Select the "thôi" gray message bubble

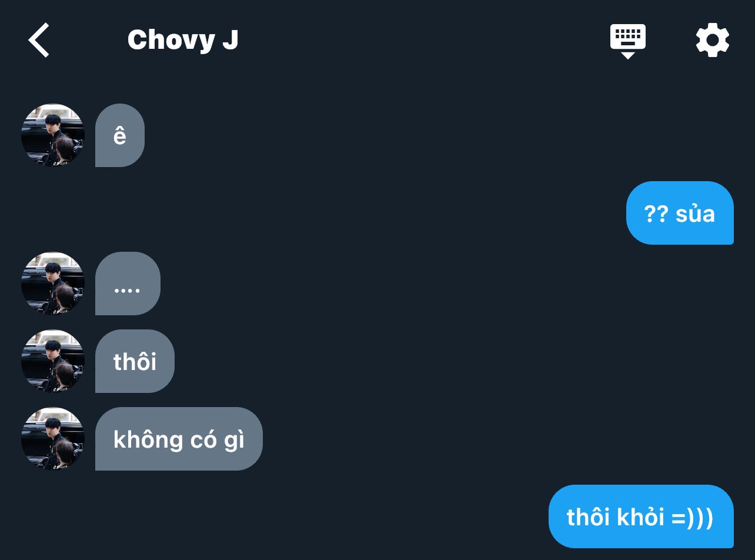click(135, 361)
